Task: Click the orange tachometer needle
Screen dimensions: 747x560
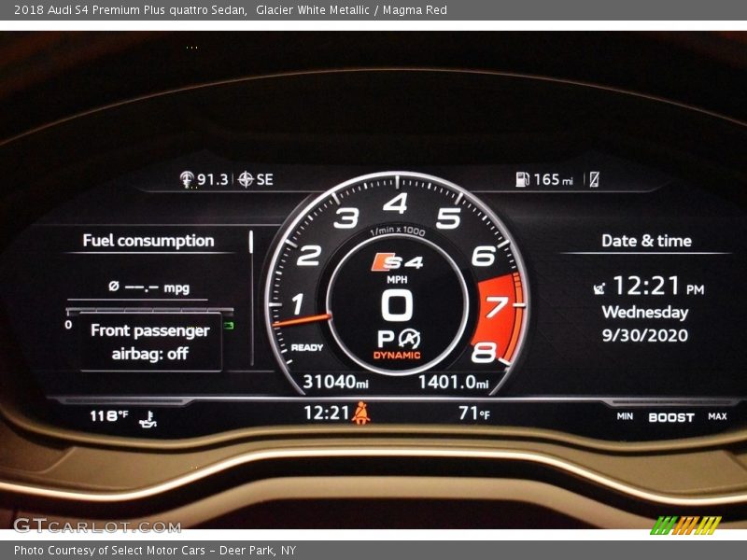Action: pos(302,320)
